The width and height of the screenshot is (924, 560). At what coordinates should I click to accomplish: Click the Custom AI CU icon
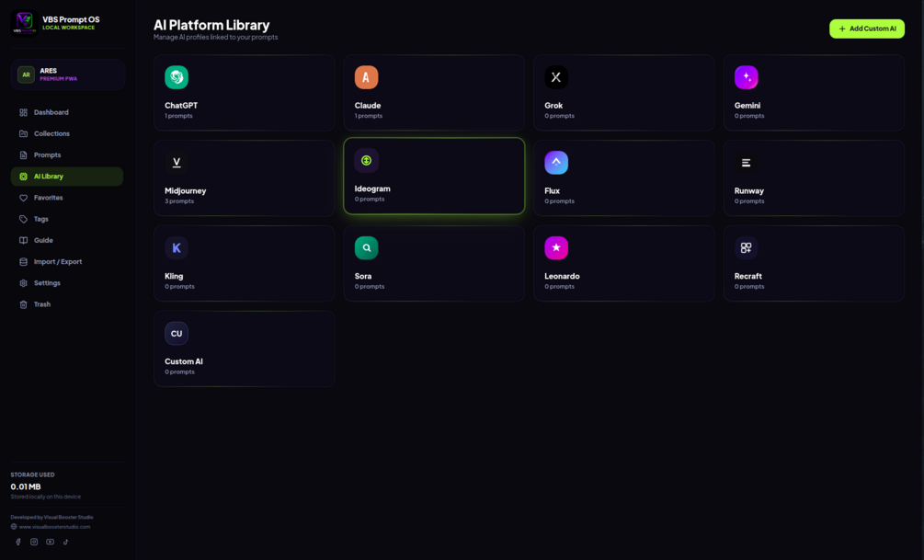pos(177,334)
